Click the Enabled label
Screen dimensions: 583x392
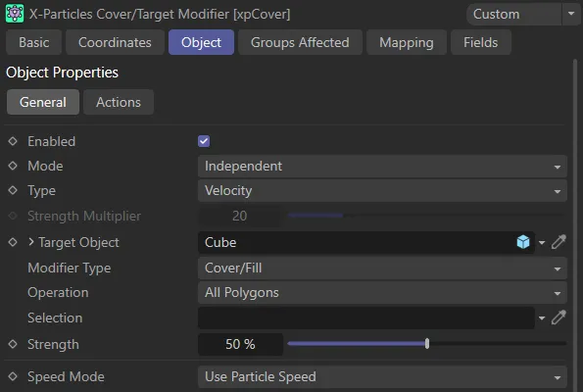(x=52, y=142)
